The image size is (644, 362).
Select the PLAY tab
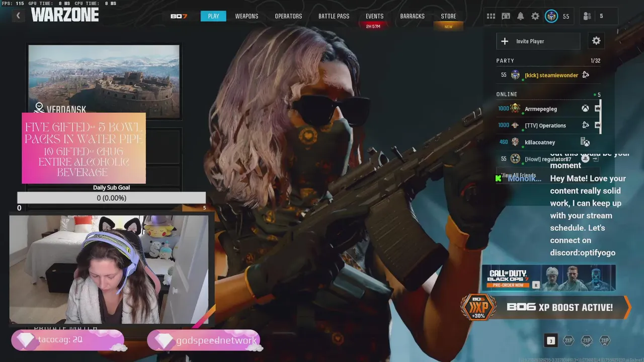[213, 16]
